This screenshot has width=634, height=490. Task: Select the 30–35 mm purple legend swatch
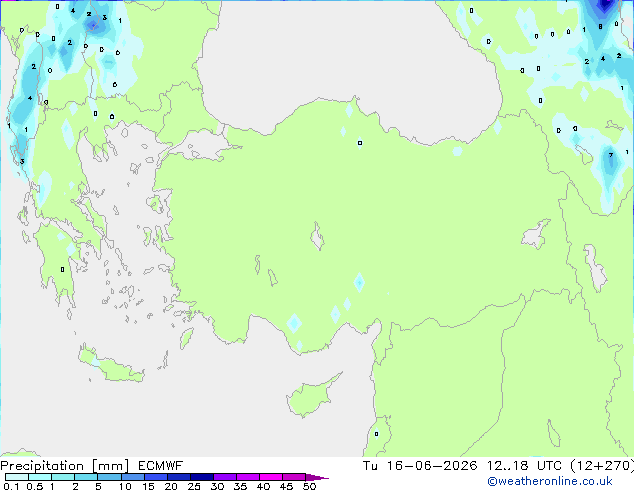(225, 477)
